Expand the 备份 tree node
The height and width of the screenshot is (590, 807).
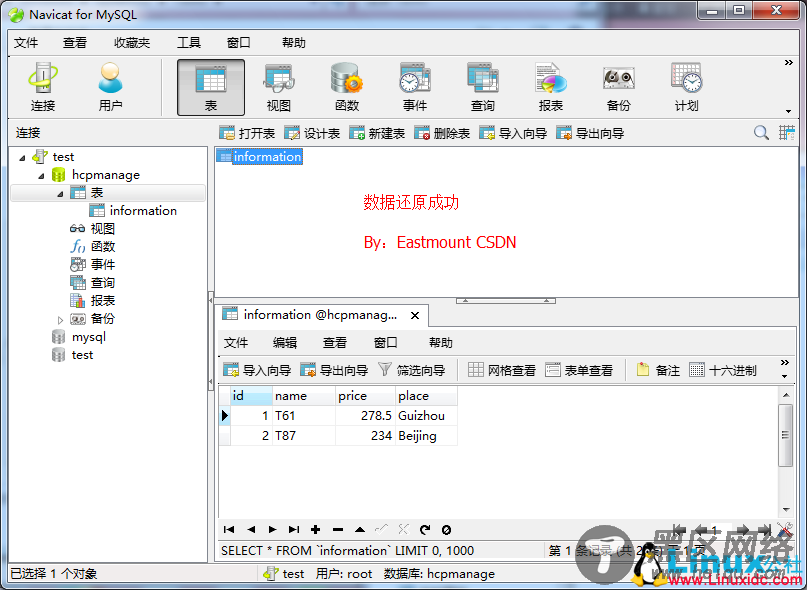[x=60, y=320]
